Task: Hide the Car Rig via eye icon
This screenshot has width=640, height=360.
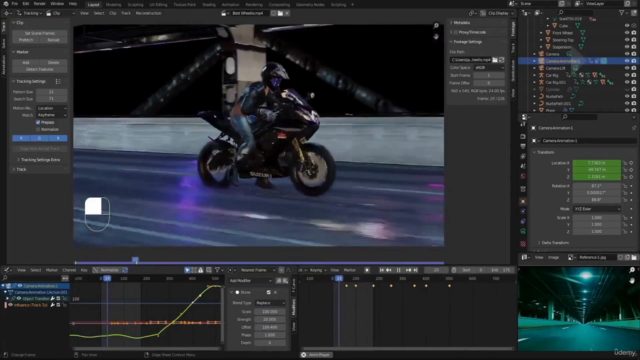Action: 627,75
